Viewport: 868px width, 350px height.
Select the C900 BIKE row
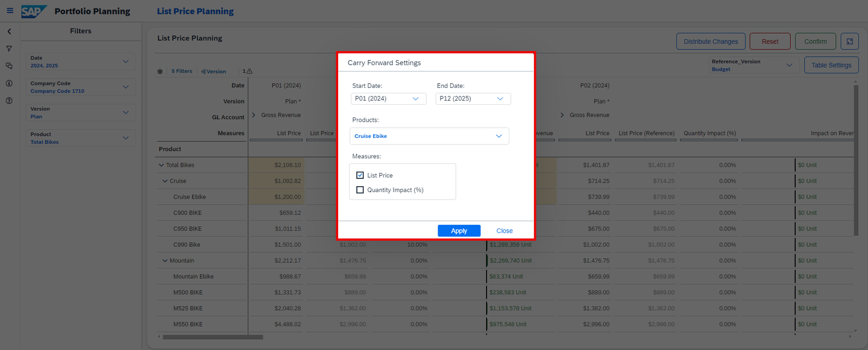(187, 213)
